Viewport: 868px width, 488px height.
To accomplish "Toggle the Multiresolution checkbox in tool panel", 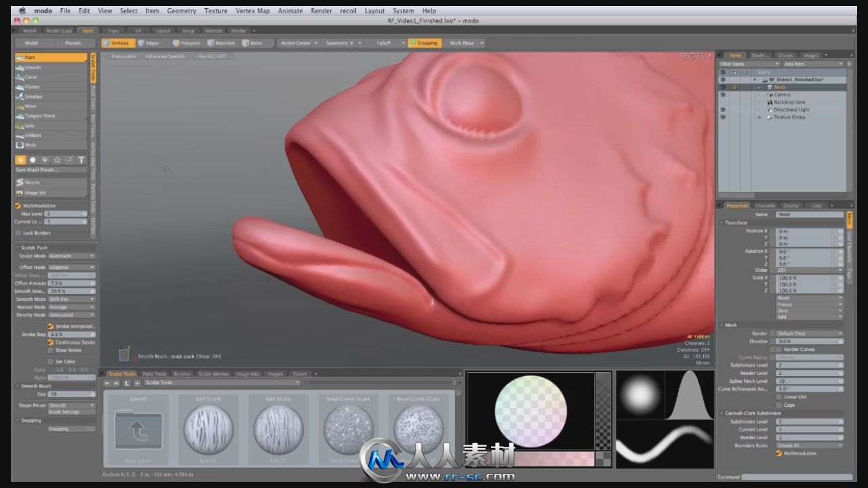I will tap(18, 205).
